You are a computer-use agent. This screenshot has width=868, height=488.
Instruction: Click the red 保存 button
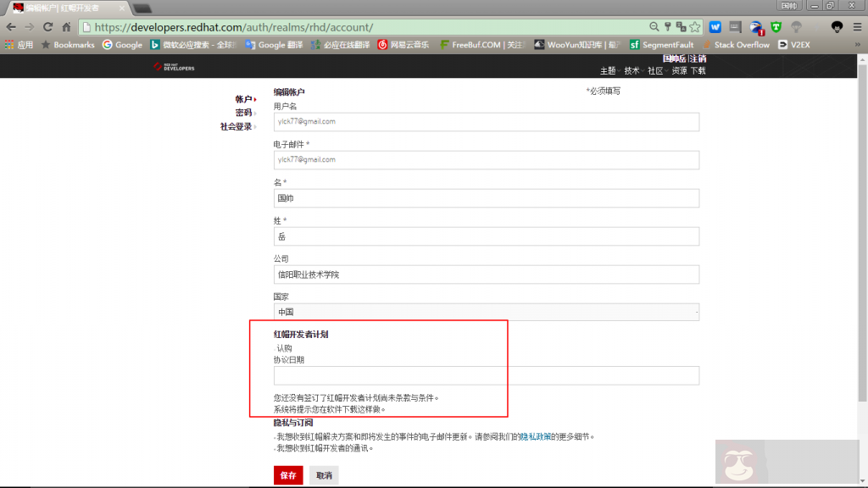pyautogui.click(x=287, y=474)
